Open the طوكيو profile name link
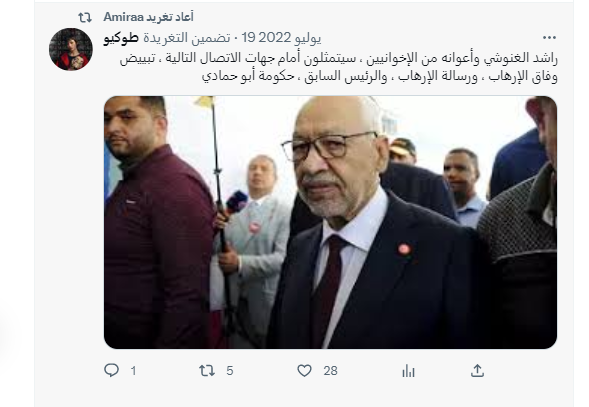This screenshot has height=407, width=589. [121, 38]
